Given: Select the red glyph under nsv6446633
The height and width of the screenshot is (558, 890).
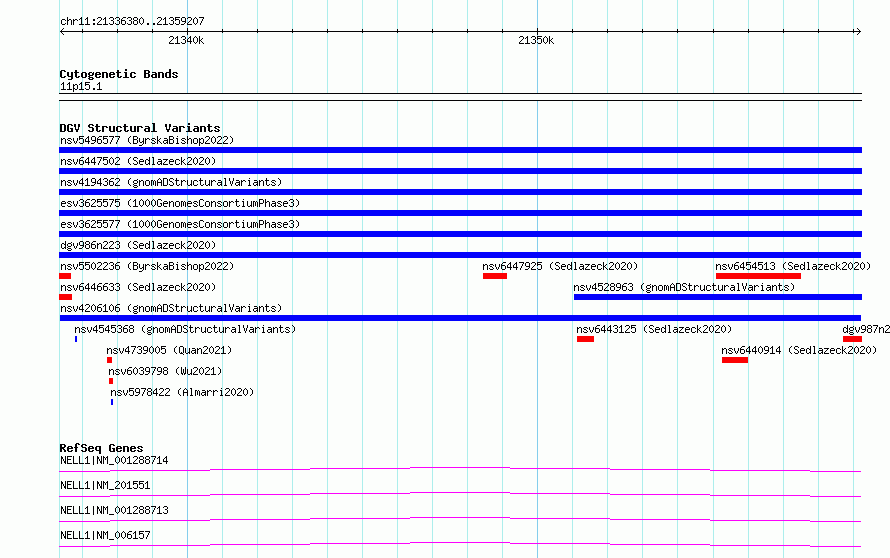Looking at the screenshot, I should pos(65,297).
